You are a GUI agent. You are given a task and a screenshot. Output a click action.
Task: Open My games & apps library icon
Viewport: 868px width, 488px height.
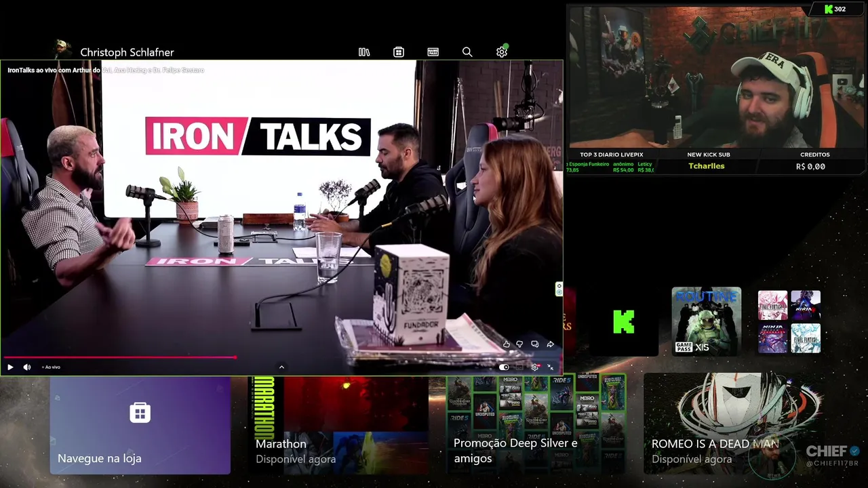click(364, 52)
